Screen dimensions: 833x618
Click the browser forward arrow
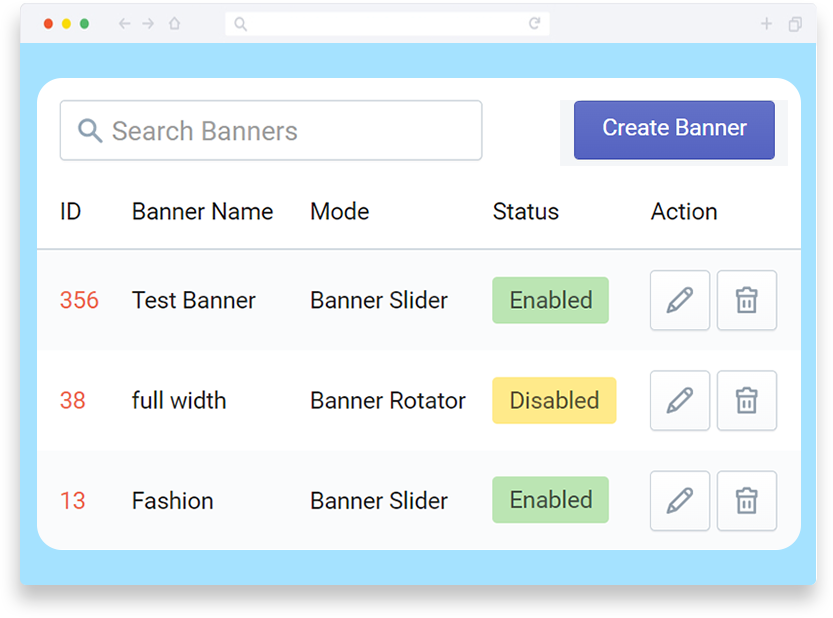148,24
